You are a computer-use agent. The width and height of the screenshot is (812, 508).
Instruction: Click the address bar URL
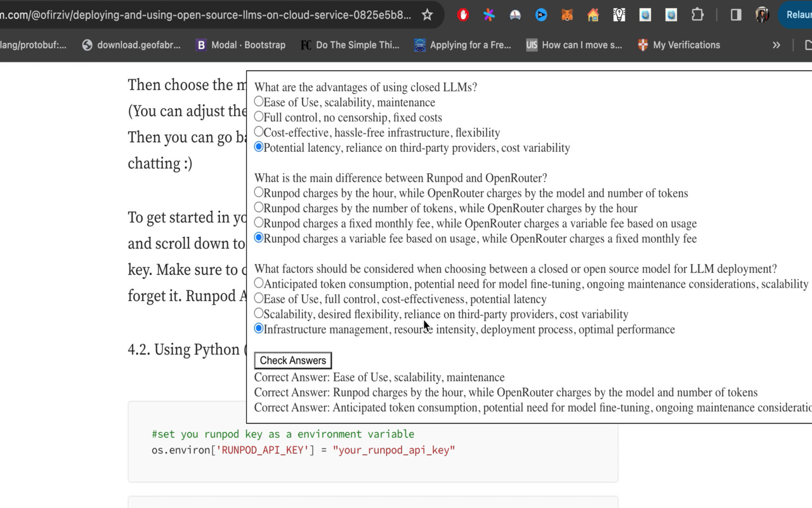point(206,15)
